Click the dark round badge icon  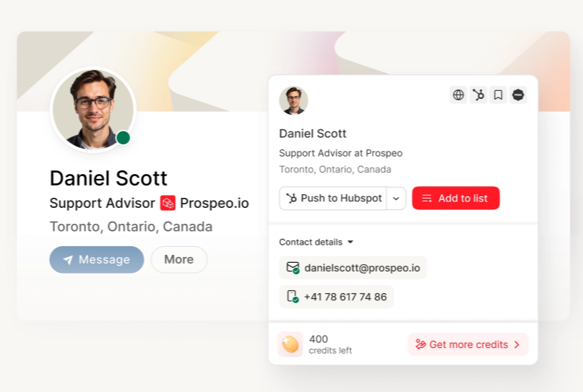[518, 95]
